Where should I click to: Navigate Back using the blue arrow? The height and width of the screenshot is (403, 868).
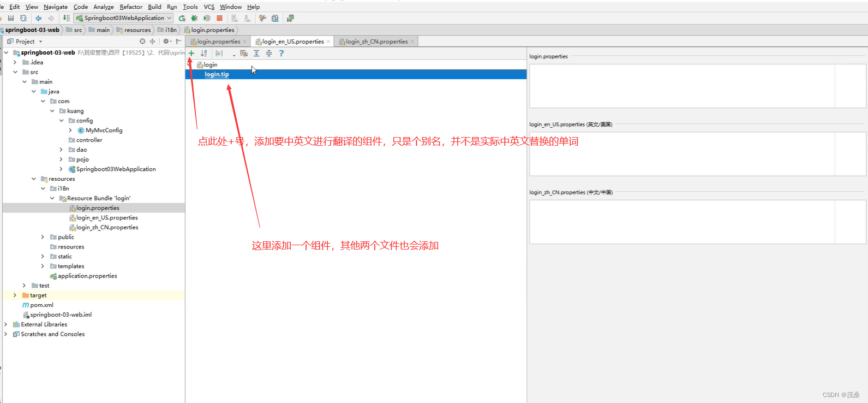tap(38, 18)
